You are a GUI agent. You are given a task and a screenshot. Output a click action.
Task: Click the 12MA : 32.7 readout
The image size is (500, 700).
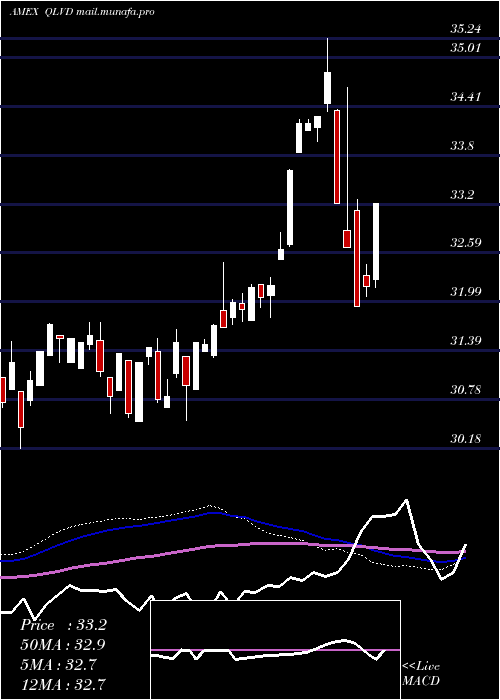coord(63,684)
